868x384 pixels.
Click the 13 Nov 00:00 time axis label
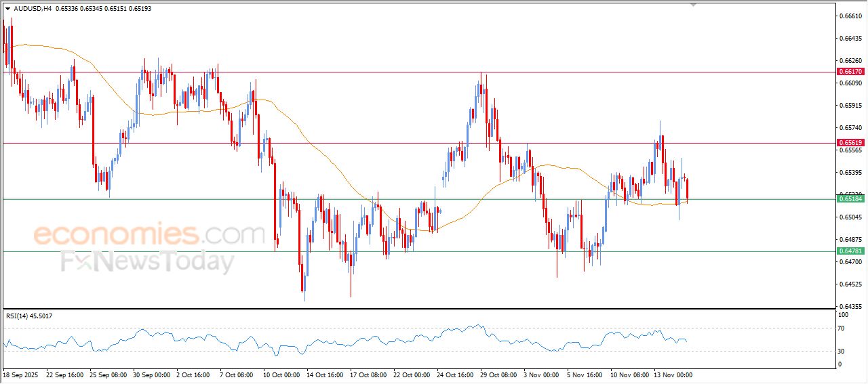click(x=672, y=375)
